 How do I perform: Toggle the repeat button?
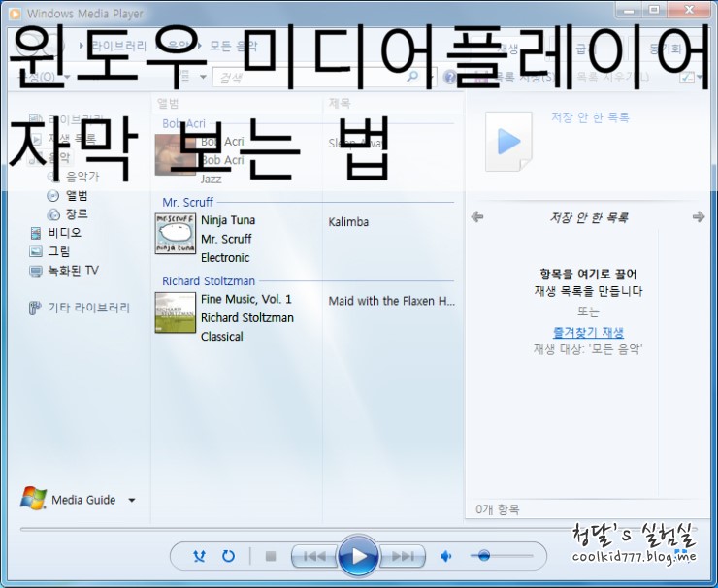coord(228,556)
